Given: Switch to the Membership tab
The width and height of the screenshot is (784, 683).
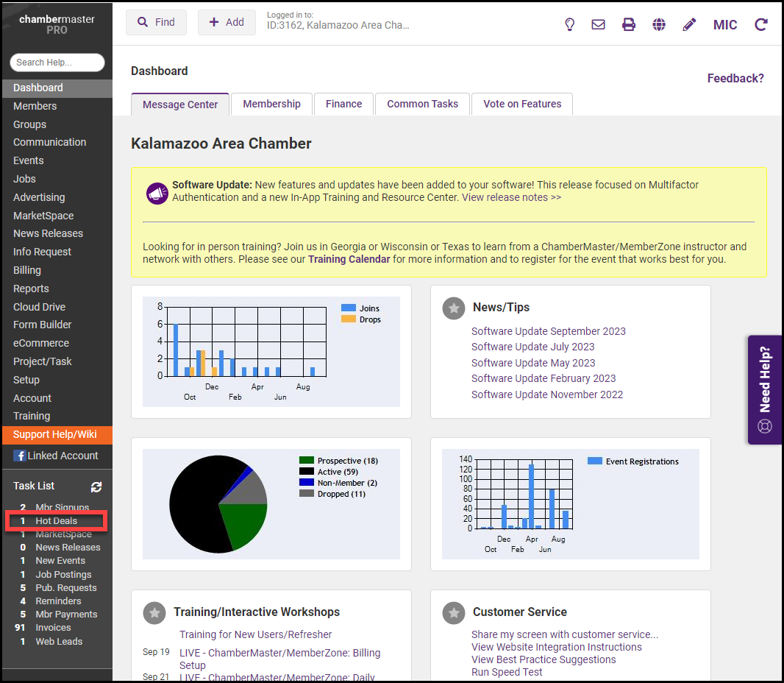Looking at the screenshot, I should point(271,104).
